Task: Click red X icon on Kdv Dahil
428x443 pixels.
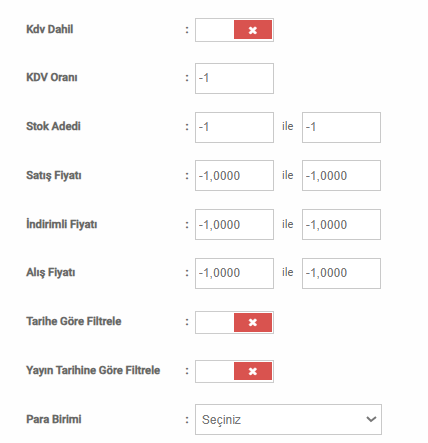Action: [253, 30]
